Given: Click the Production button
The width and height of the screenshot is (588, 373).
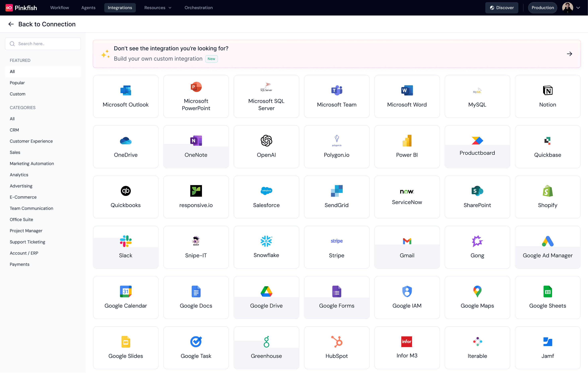Looking at the screenshot, I should click(x=542, y=8).
